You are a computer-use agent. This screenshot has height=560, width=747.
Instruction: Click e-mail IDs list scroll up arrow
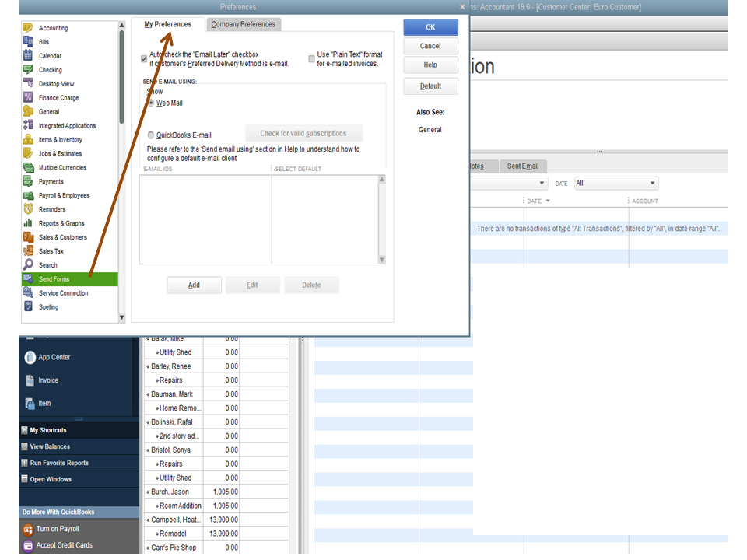[381, 180]
